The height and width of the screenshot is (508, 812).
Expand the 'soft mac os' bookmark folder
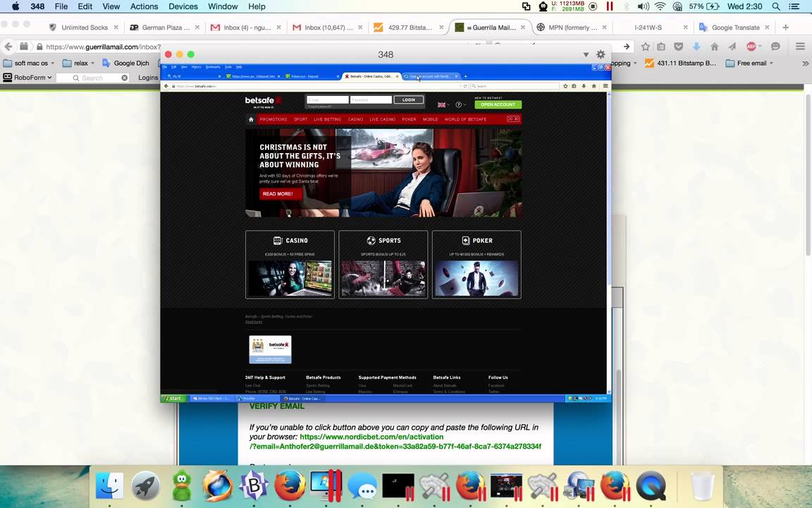pos(29,64)
